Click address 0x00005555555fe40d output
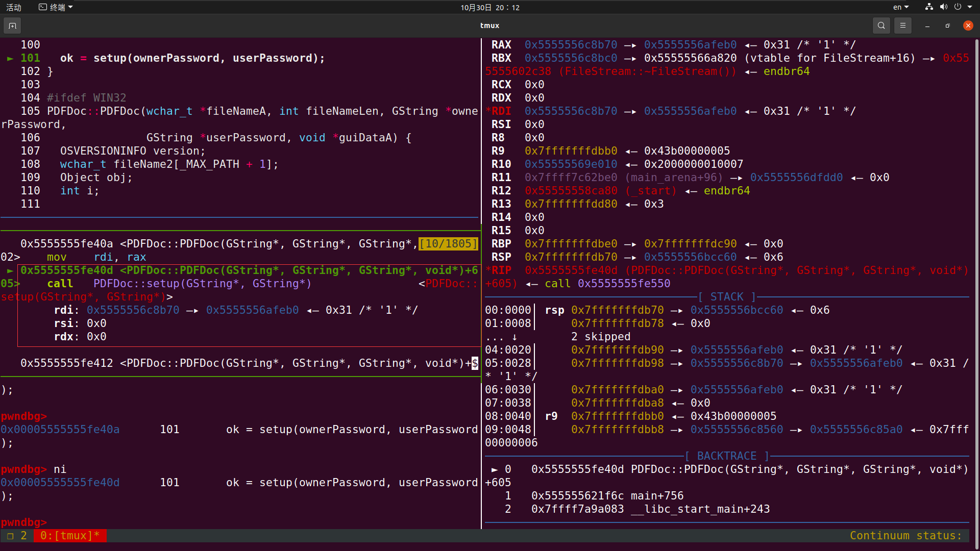The width and height of the screenshot is (980, 551). click(60, 483)
